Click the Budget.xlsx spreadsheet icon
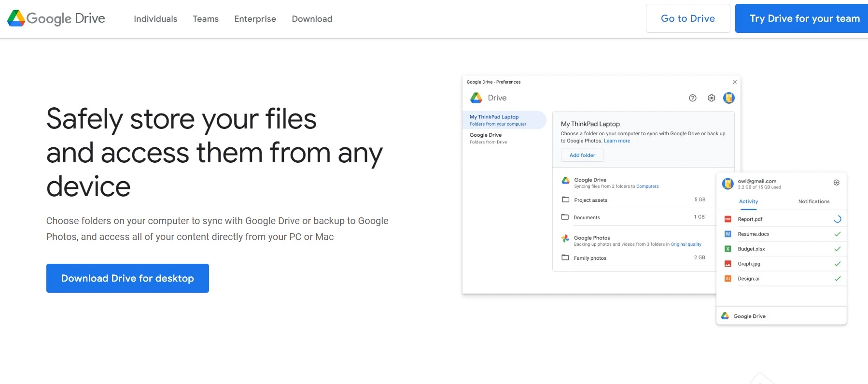Image resolution: width=868 pixels, height=384 pixels. tap(728, 249)
